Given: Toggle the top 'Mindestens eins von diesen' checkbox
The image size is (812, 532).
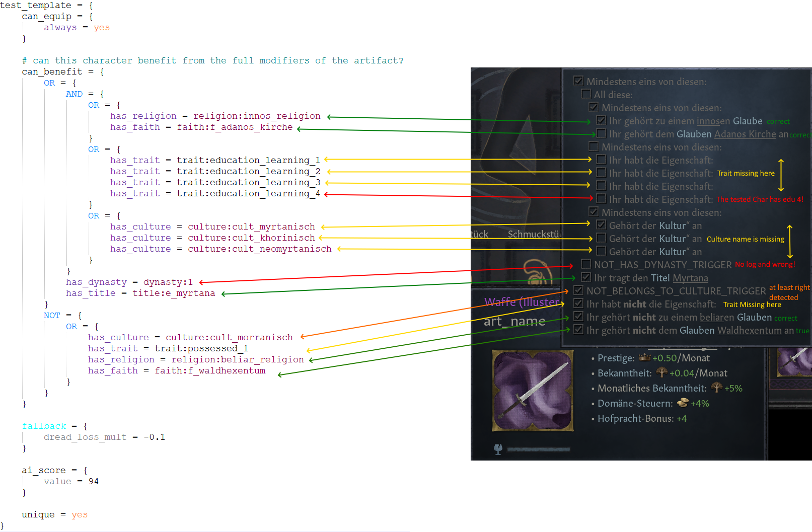Looking at the screenshot, I should (x=578, y=80).
